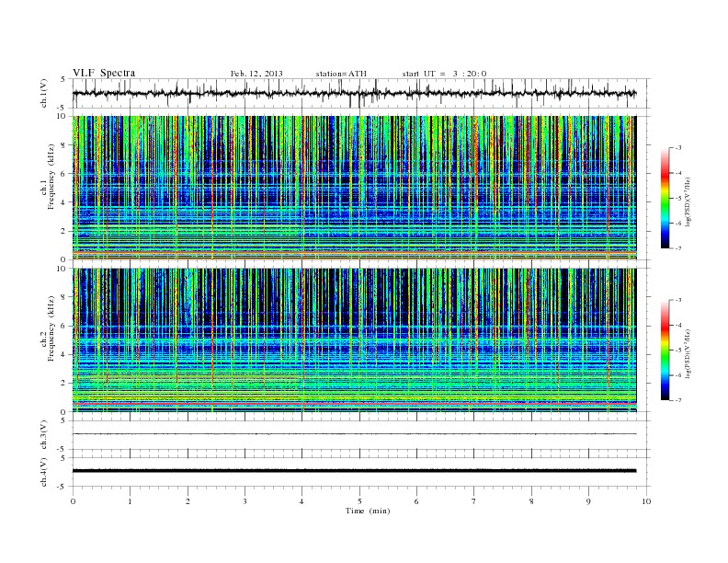Screen dimensions: 728x563
Task: Click the 'station=ATH' label
Action: (x=341, y=74)
